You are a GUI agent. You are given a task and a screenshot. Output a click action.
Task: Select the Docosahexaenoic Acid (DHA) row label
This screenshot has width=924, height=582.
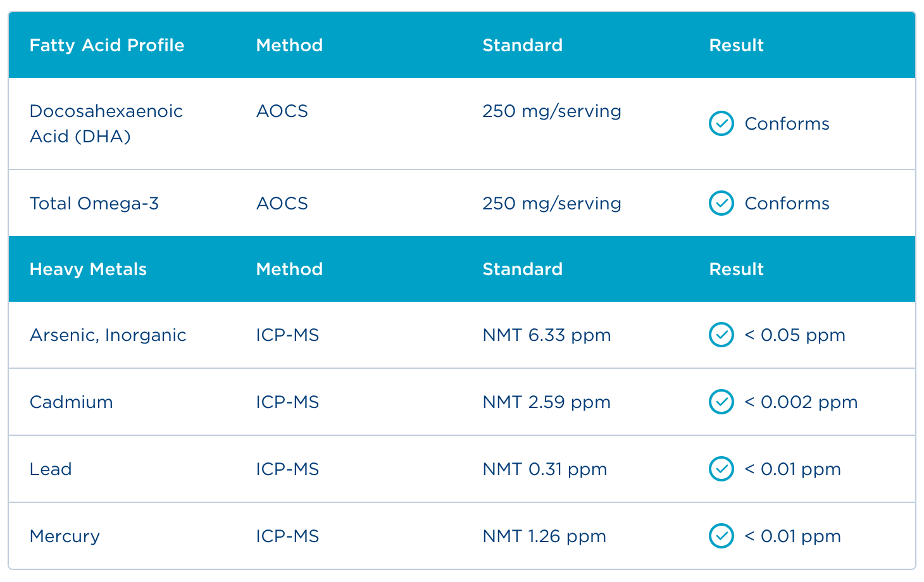[x=106, y=123]
